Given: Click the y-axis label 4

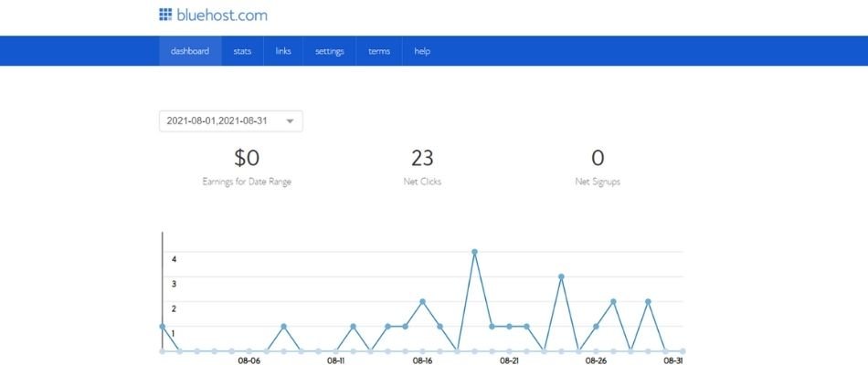Looking at the screenshot, I should (174, 259).
